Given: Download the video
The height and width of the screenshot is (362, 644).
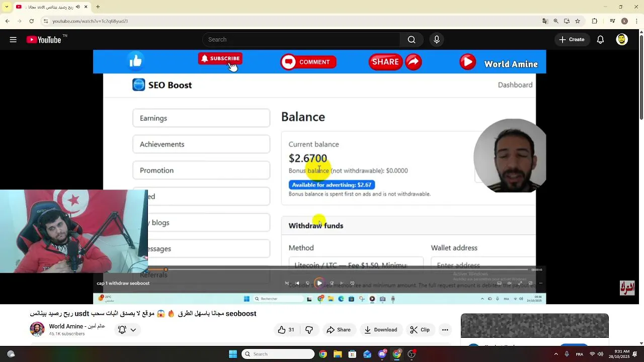Looking at the screenshot, I should click(381, 330).
